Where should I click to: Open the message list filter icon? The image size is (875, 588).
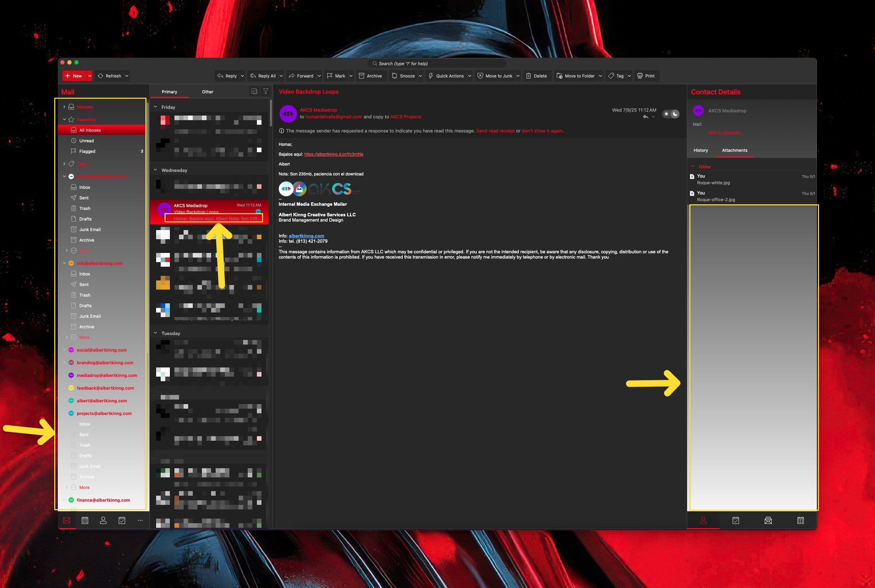[266, 91]
